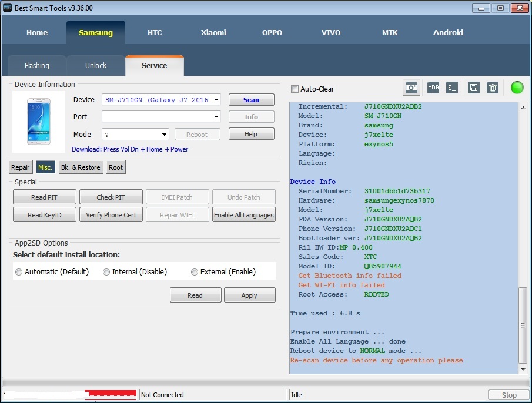Open the Bk. & Restore section
The height and width of the screenshot is (403, 532).
[x=81, y=167]
